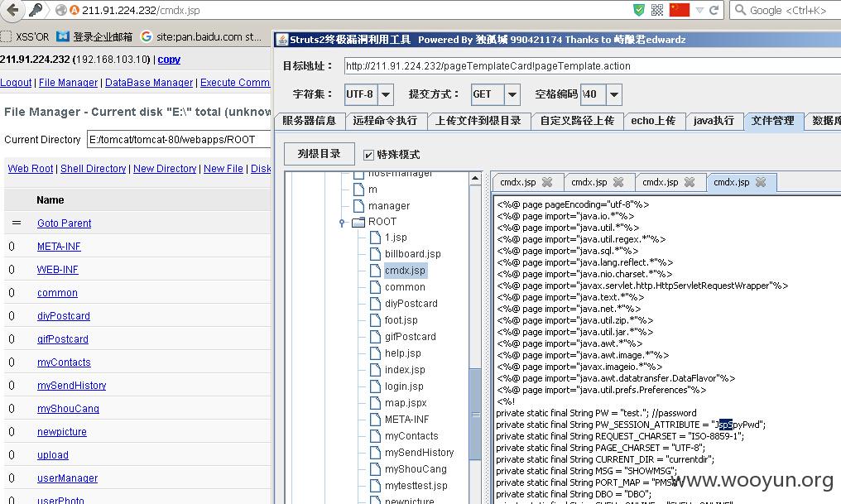Select billboard.jsp in the file tree

(x=412, y=254)
